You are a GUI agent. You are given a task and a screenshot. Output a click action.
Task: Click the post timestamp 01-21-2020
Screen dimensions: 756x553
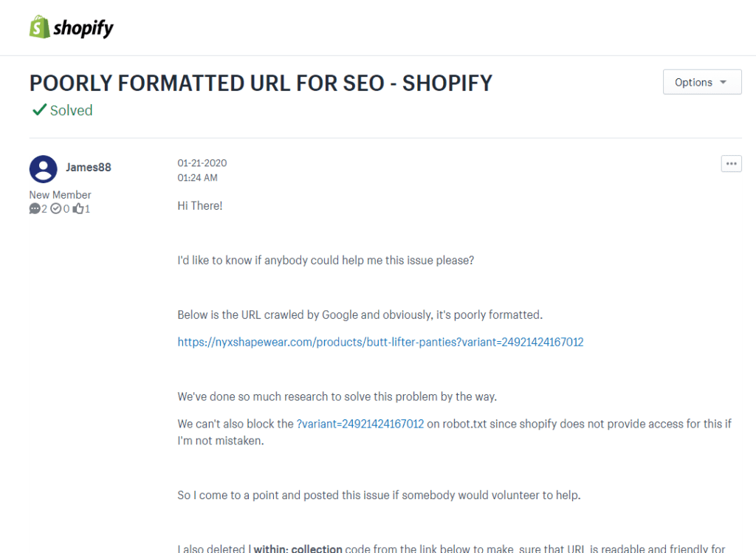(x=202, y=162)
